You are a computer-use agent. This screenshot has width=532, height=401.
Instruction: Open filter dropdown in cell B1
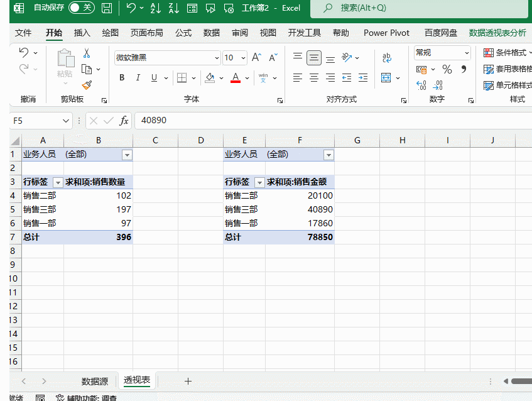click(x=127, y=155)
